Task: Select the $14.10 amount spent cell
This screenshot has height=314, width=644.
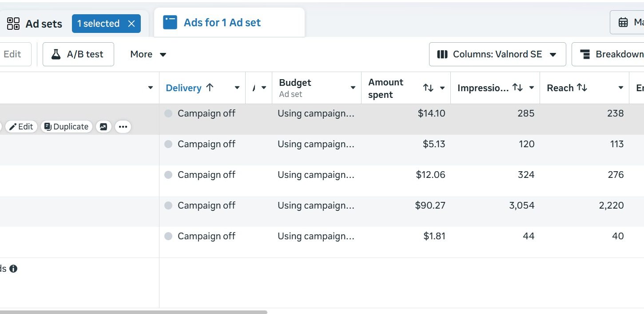Action: [431, 113]
